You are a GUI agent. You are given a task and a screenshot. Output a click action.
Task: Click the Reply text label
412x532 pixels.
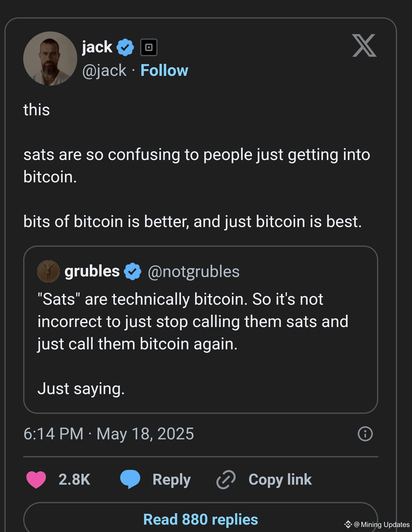tap(172, 479)
